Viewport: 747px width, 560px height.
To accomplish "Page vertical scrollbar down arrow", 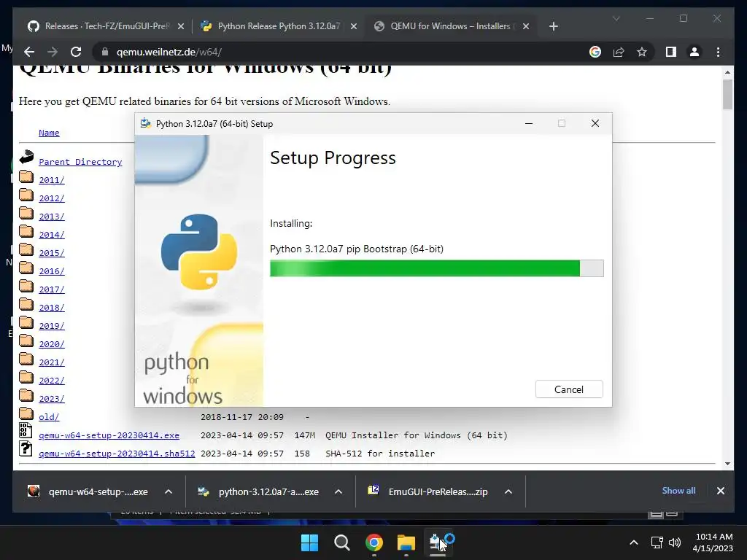I will pos(727,463).
